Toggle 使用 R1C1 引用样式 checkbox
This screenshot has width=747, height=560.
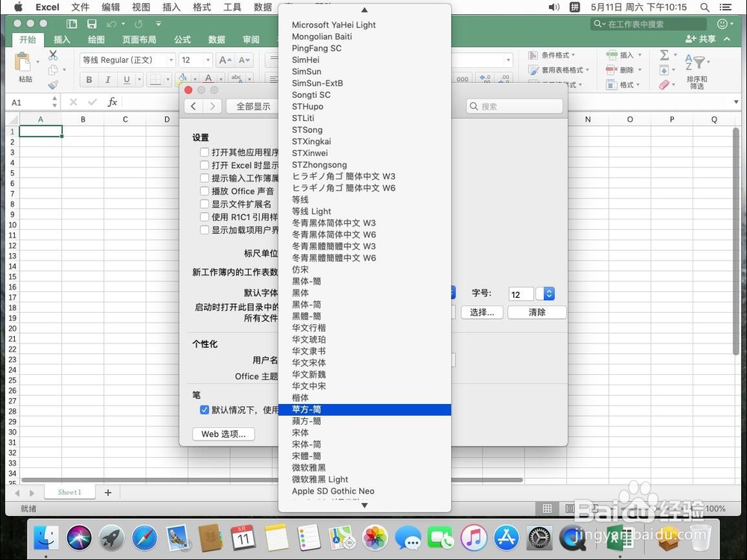coord(205,217)
